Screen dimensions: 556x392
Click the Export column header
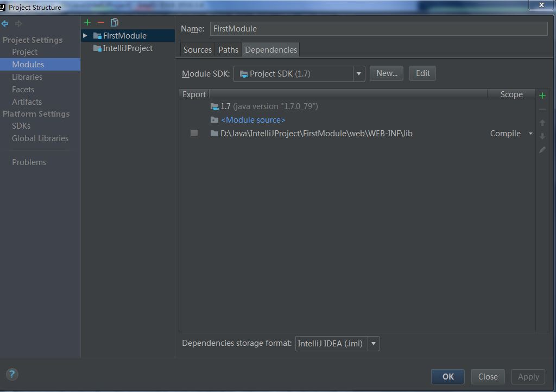click(194, 94)
